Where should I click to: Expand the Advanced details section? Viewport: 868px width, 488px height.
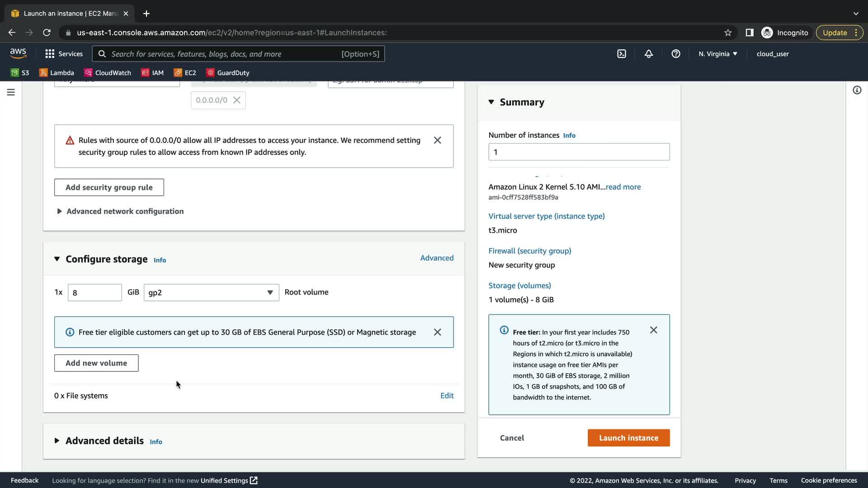(x=104, y=441)
